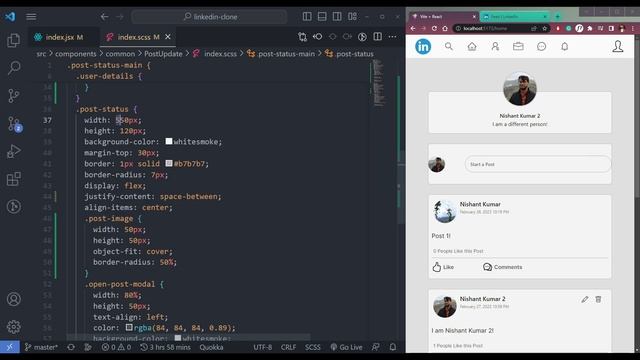Change the UTF-8 file encoding
The height and width of the screenshot is (360, 640).
point(262,347)
